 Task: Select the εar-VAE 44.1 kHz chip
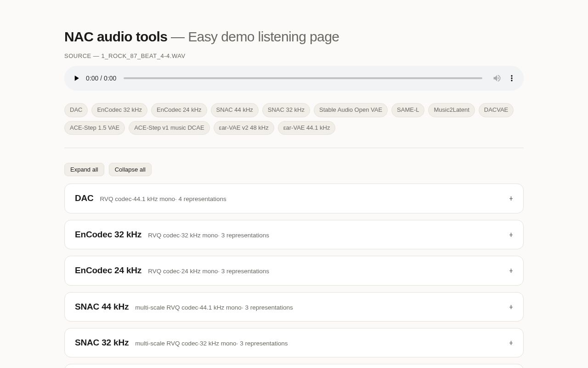[x=306, y=128]
